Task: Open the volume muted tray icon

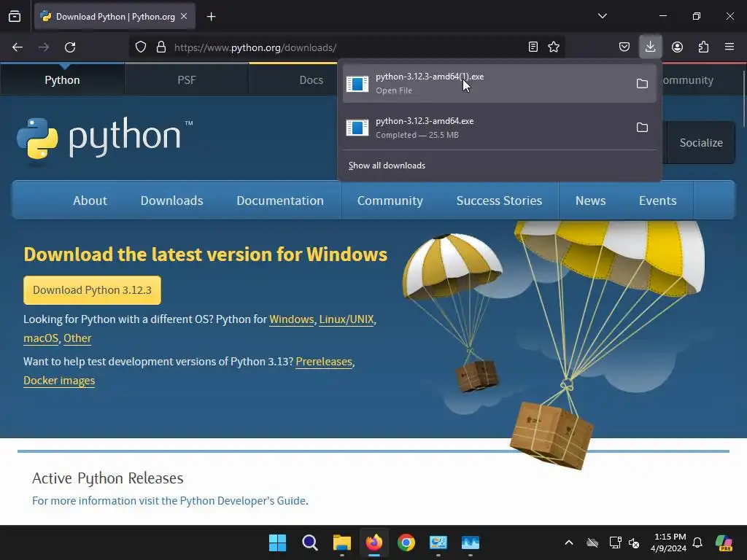Action: 634,542
